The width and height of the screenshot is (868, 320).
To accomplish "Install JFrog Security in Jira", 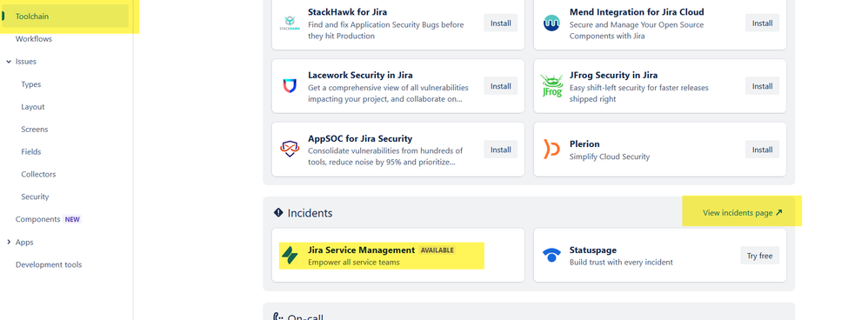I will tap(762, 86).
